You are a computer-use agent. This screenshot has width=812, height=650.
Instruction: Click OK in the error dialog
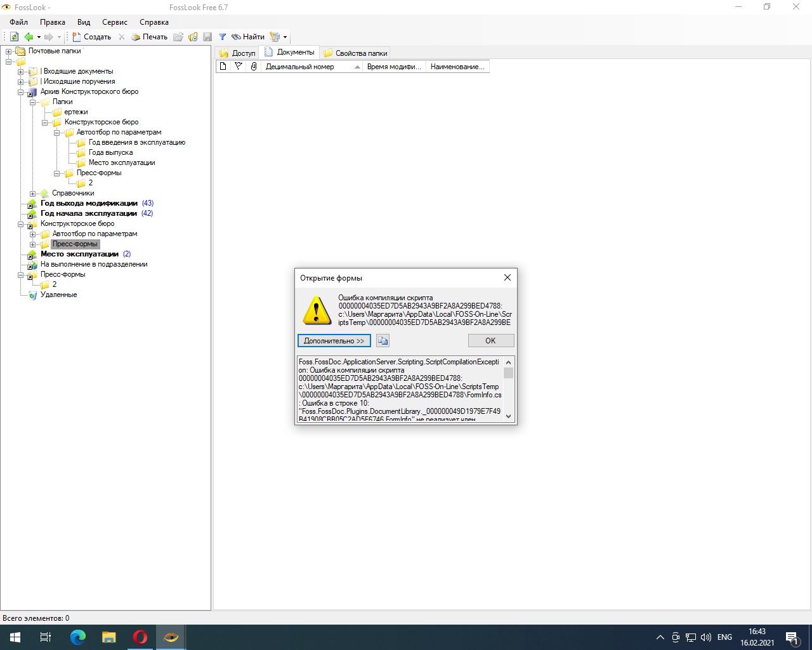(x=490, y=341)
